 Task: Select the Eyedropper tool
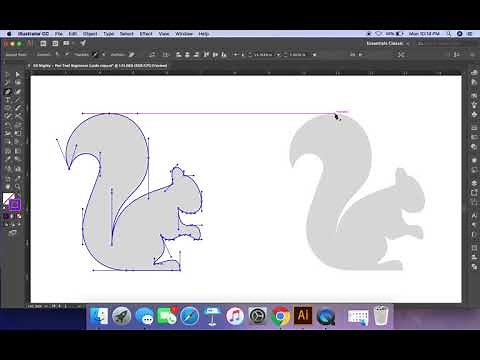coord(7,159)
